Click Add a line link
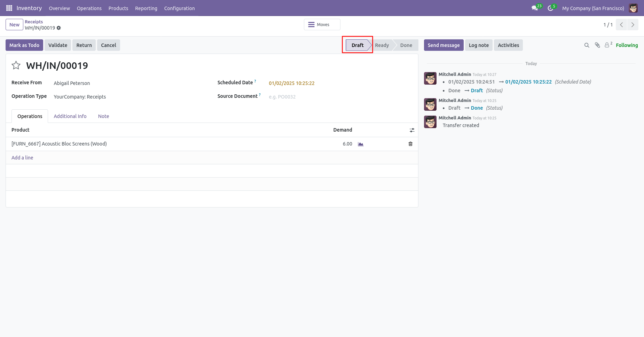The width and height of the screenshot is (644, 337). [22, 158]
